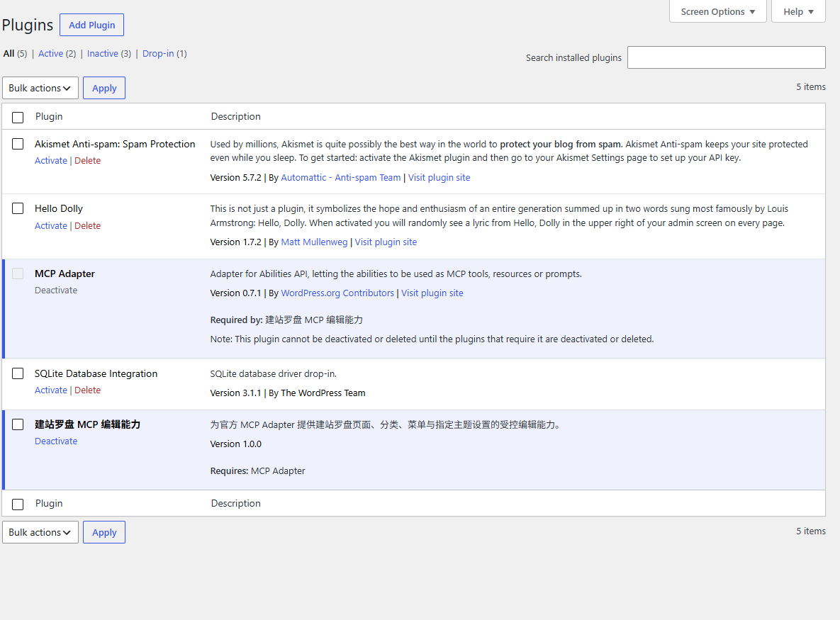The width and height of the screenshot is (840, 620).
Task: Delete the Hello Dolly plugin
Action: click(87, 226)
